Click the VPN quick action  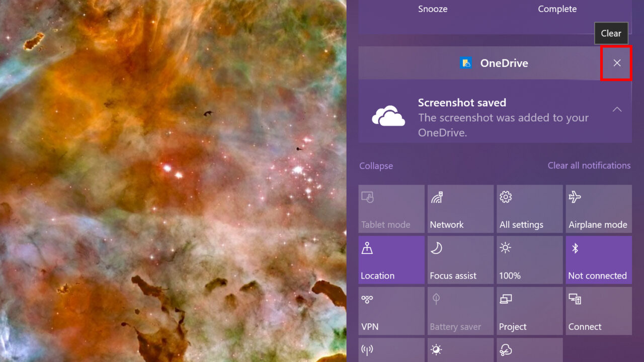click(x=391, y=310)
